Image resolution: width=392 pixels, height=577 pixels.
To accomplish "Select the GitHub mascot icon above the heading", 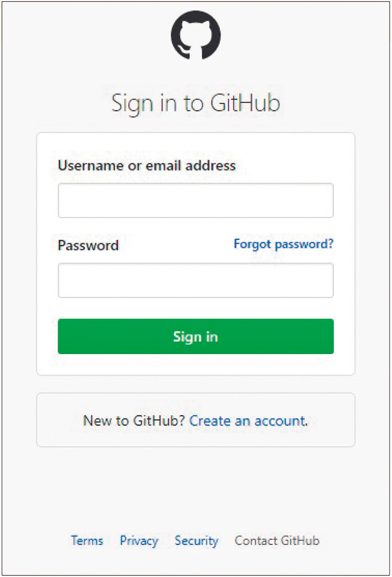I will (x=196, y=35).
